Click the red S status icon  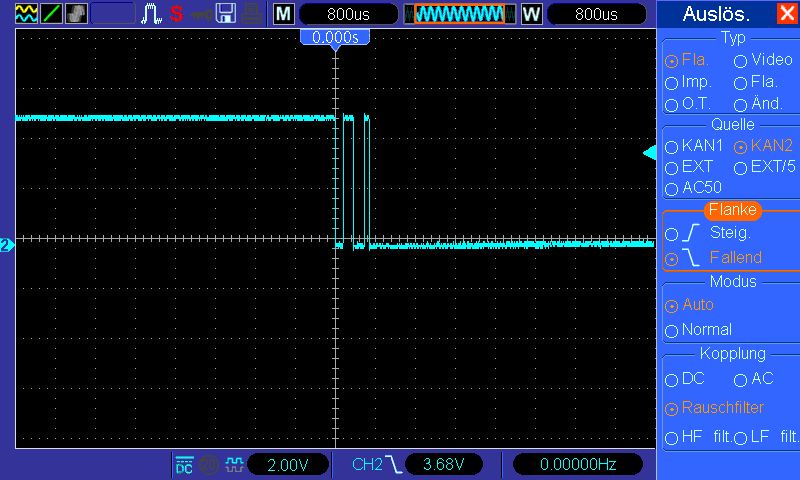(176, 14)
